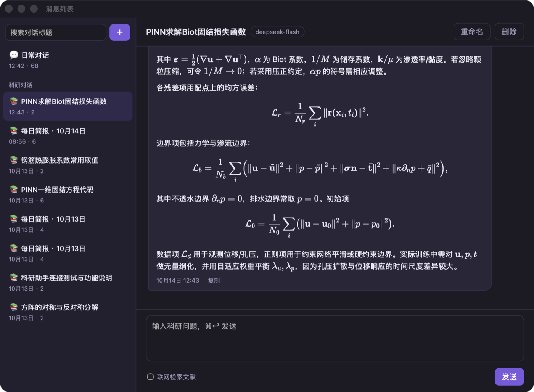The image size is (534, 392).
Task: Click the 消息列表 window title
Action: tap(60, 9)
